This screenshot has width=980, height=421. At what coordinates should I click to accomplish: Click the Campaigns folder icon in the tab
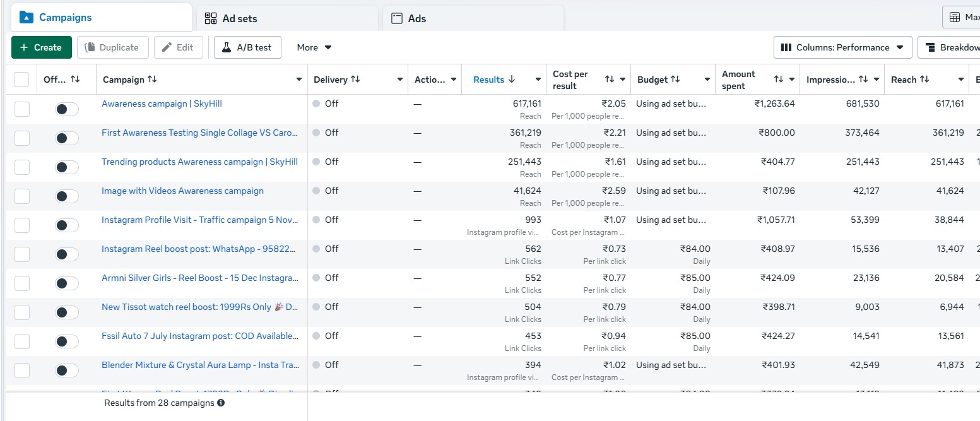click(x=26, y=18)
